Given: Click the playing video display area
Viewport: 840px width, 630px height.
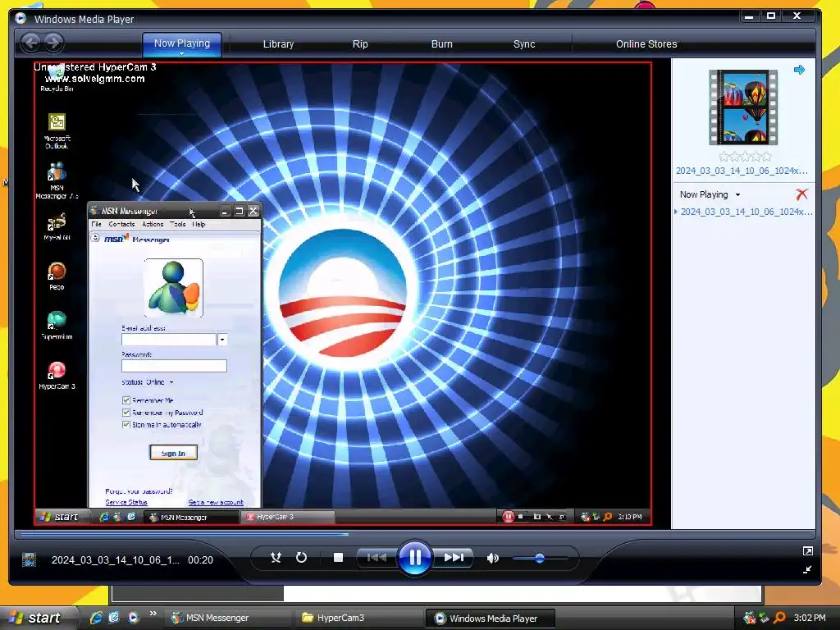Looking at the screenshot, I should 343,294.
